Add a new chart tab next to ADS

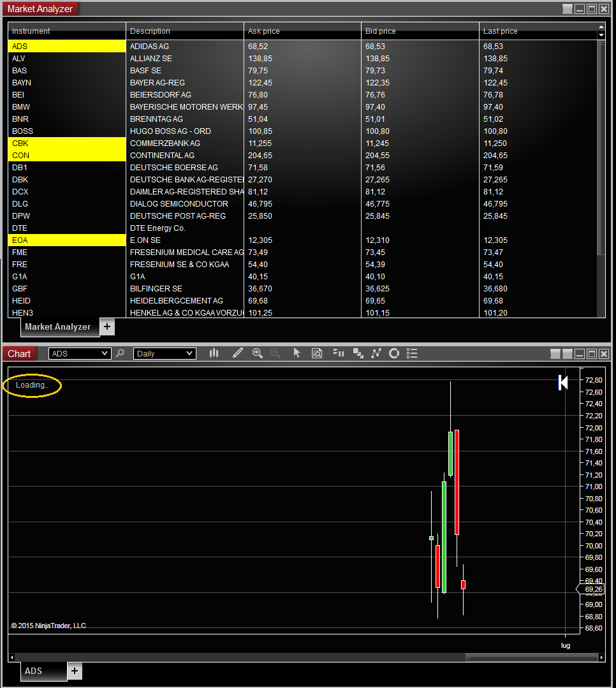[x=75, y=671]
